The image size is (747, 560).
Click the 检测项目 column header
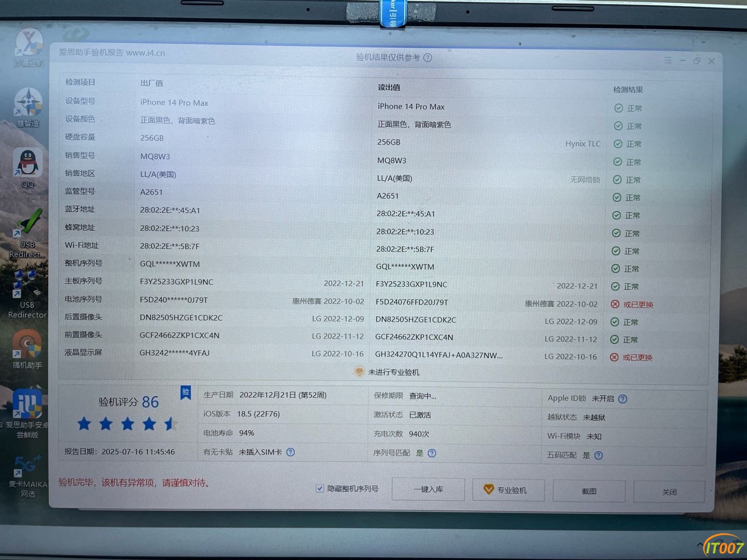click(x=80, y=82)
